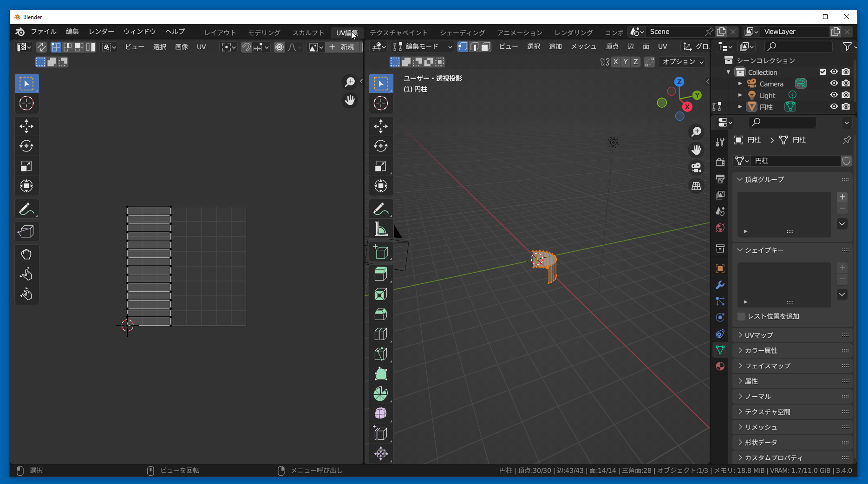This screenshot has height=484, width=868.
Task: Select the Loop Cut tool
Action: pos(380,334)
